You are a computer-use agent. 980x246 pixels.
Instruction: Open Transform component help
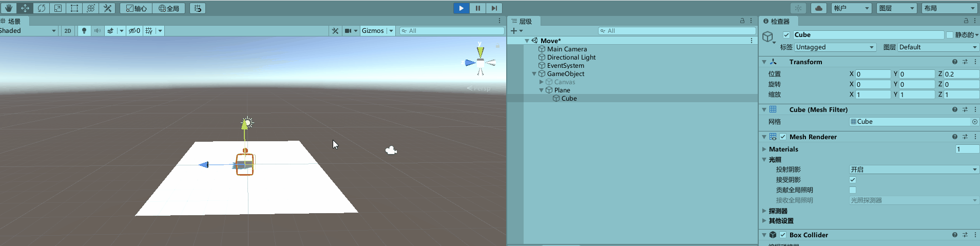[955, 62]
